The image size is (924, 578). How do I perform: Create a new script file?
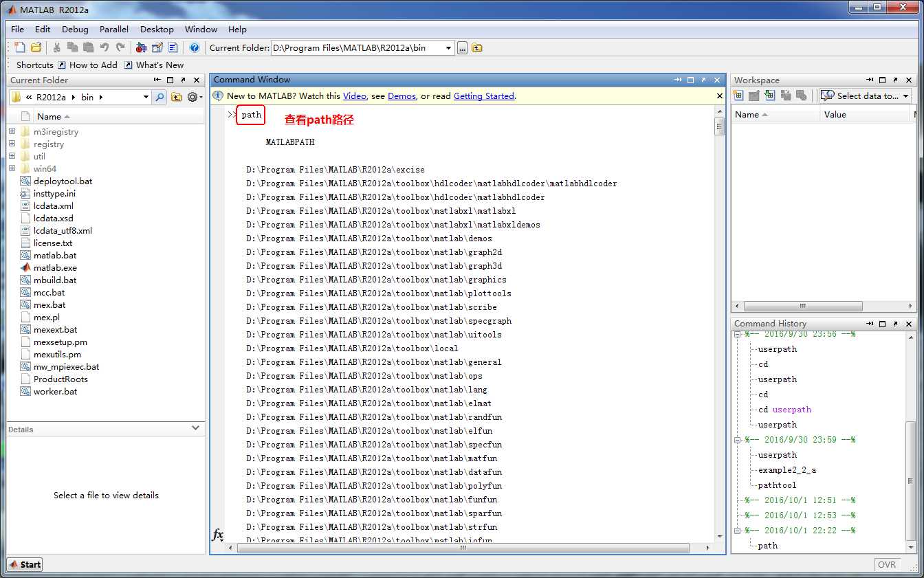(20, 47)
